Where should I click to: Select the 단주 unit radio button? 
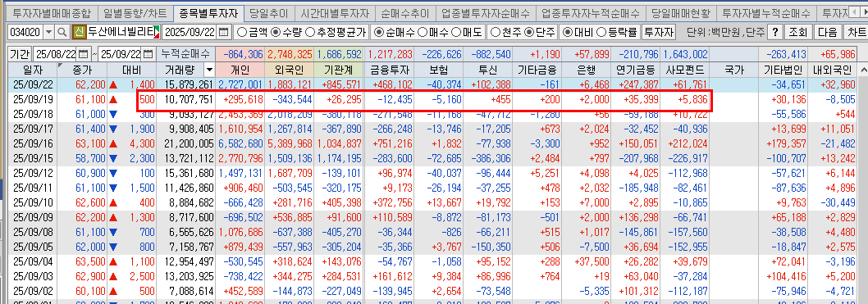[528, 33]
